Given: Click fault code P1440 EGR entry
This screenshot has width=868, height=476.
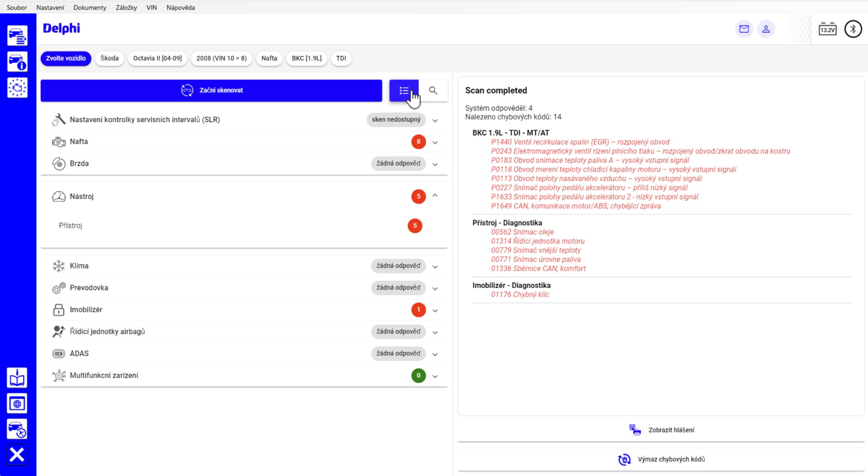Looking at the screenshot, I should (x=580, y=142).
